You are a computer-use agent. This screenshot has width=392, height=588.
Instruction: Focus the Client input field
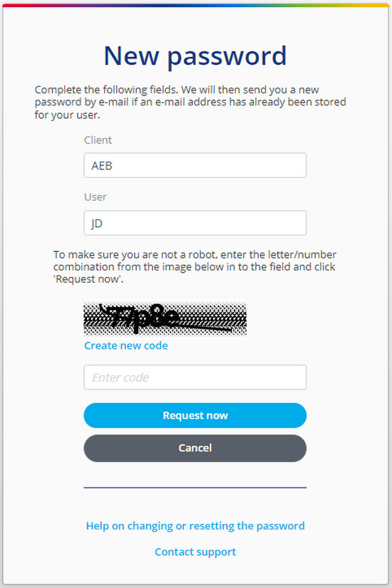(195, 165)
